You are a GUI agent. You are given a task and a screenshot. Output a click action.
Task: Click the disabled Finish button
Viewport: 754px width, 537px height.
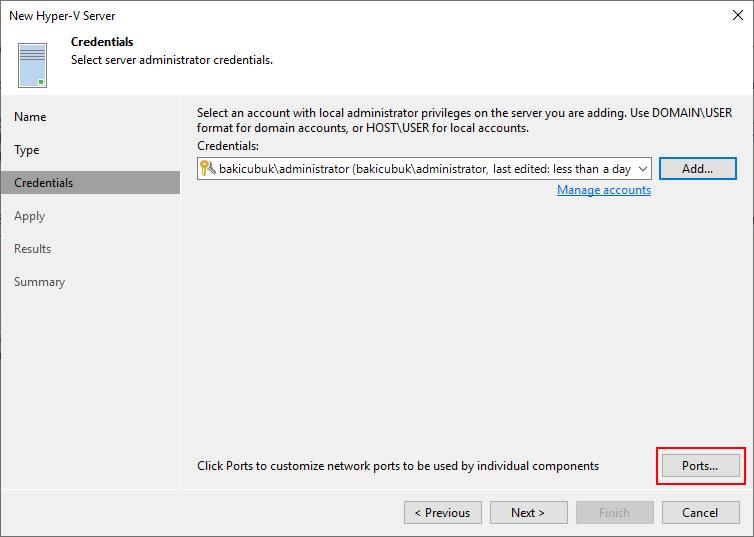coord(615,512)
